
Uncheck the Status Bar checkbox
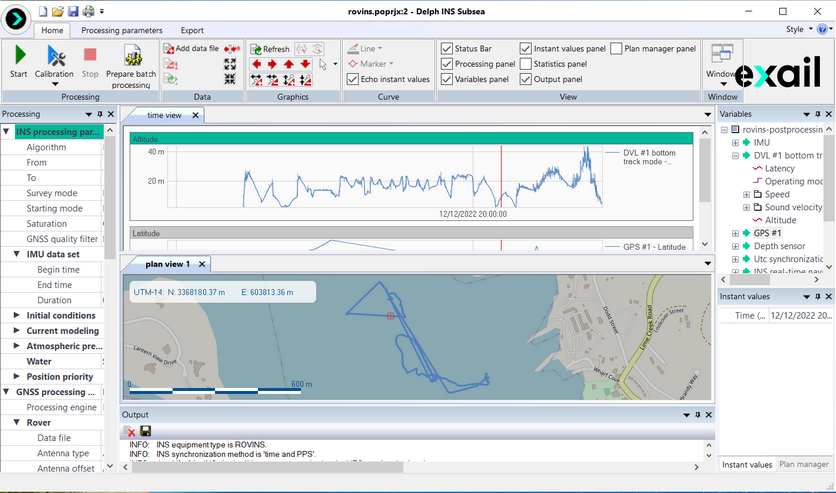(x=446, y=48)
